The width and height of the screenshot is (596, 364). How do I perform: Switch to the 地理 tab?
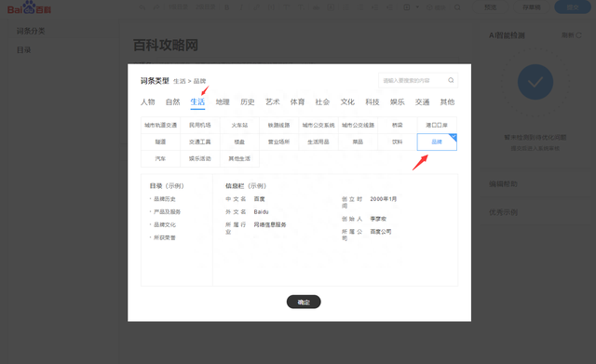coord(223,101)
